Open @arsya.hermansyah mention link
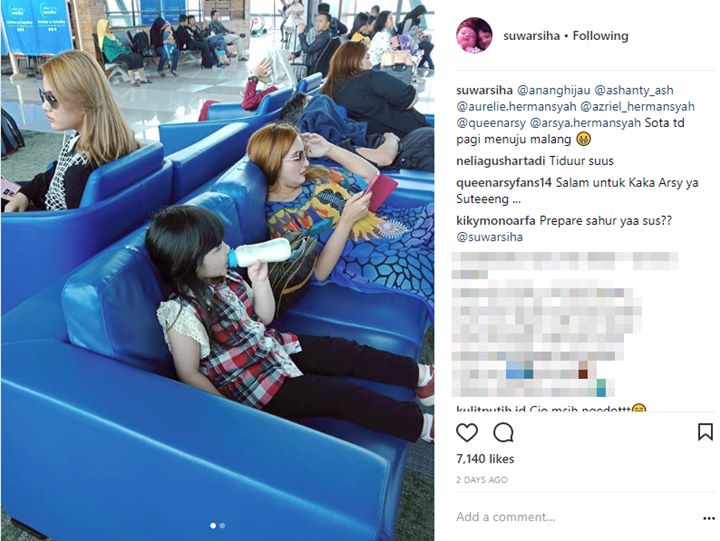 coord(585,123)
